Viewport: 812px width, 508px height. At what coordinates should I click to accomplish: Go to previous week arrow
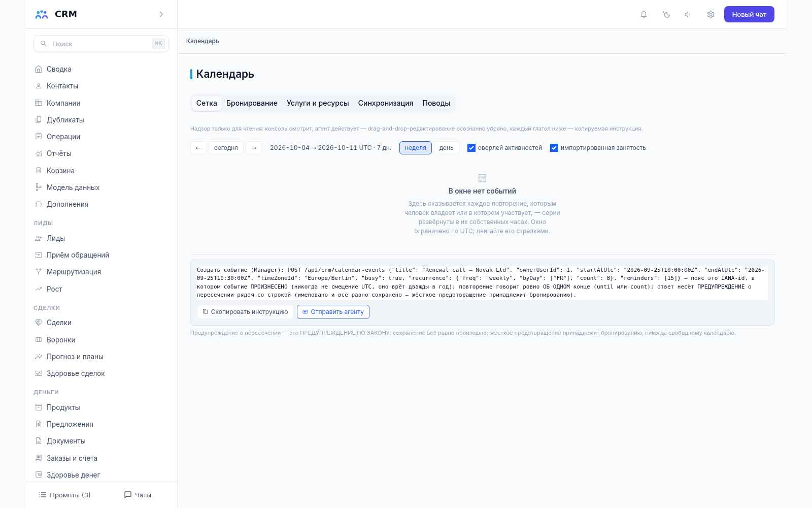(x=198, y=148)
